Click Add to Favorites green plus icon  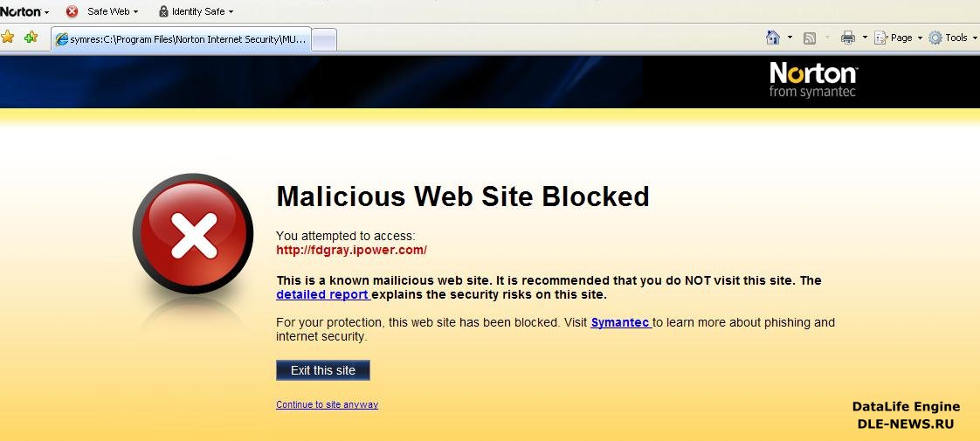pyautogui.click(x=31, y=38)
